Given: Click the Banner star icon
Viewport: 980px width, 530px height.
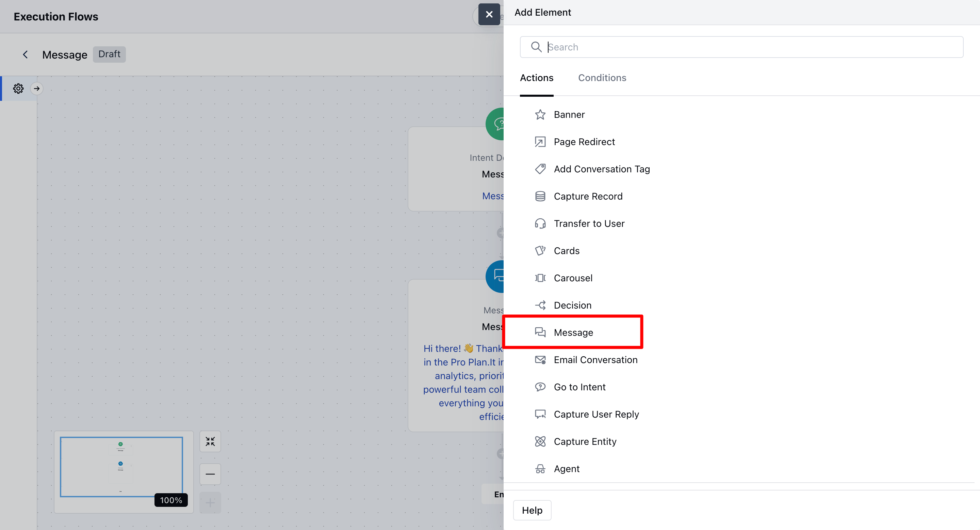Looking at the screenshot, I should (x=540, y=114).
